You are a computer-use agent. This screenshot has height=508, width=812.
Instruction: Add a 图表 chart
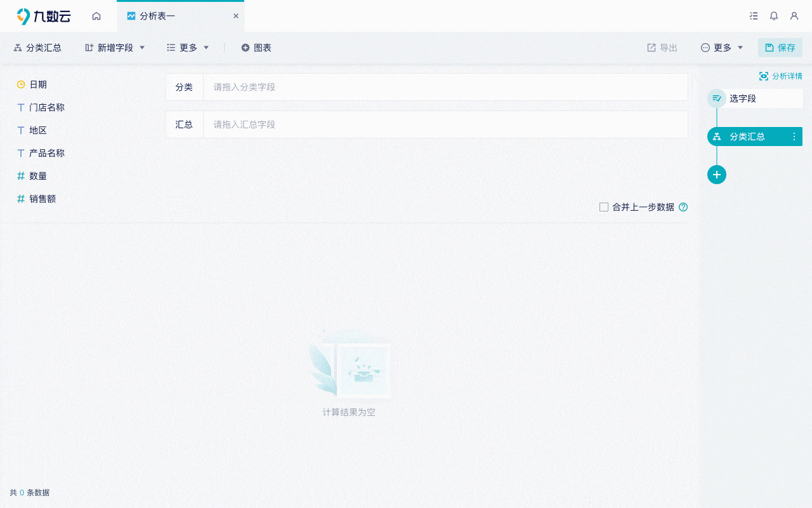pyautogui.click(x=256, y=48)
